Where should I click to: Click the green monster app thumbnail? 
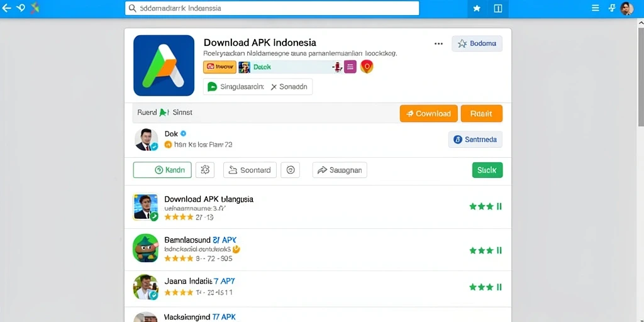click(x=145, y=248)
